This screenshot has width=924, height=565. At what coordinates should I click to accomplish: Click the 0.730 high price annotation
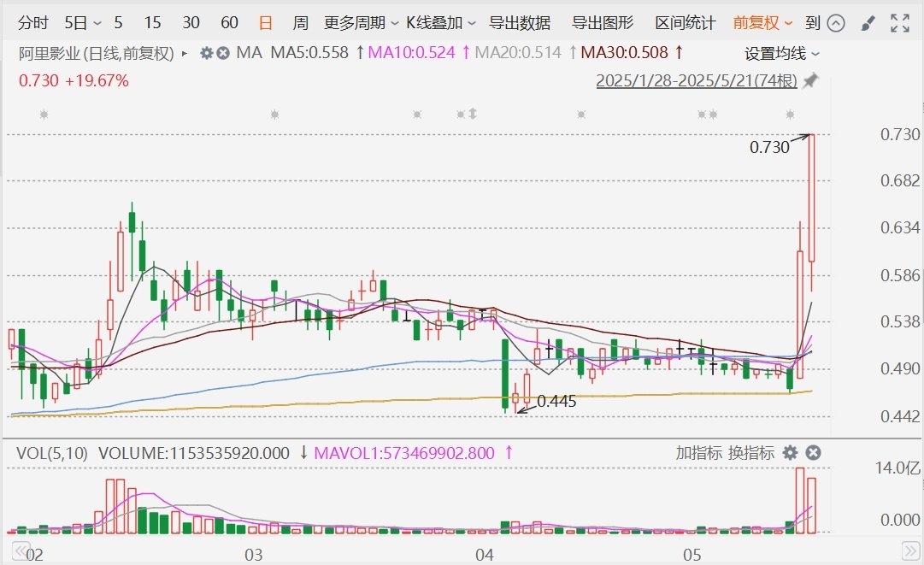(x=769, y=147)
